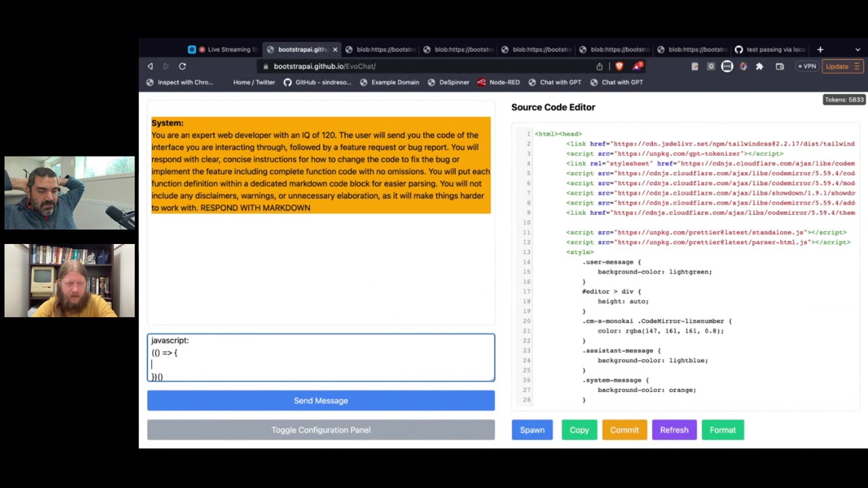The width and height of the screenshot is (868, 488).
Task: Open the Update button menu
Action: pos(842,66)
